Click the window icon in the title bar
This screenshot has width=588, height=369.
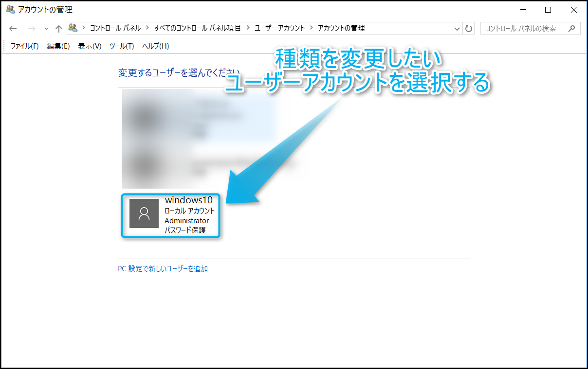tap(10, 9)
